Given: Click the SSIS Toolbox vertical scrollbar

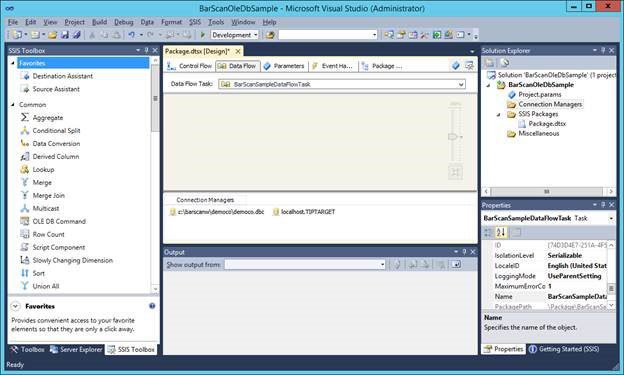Looking at the screenshot, I should coord(155,98).
